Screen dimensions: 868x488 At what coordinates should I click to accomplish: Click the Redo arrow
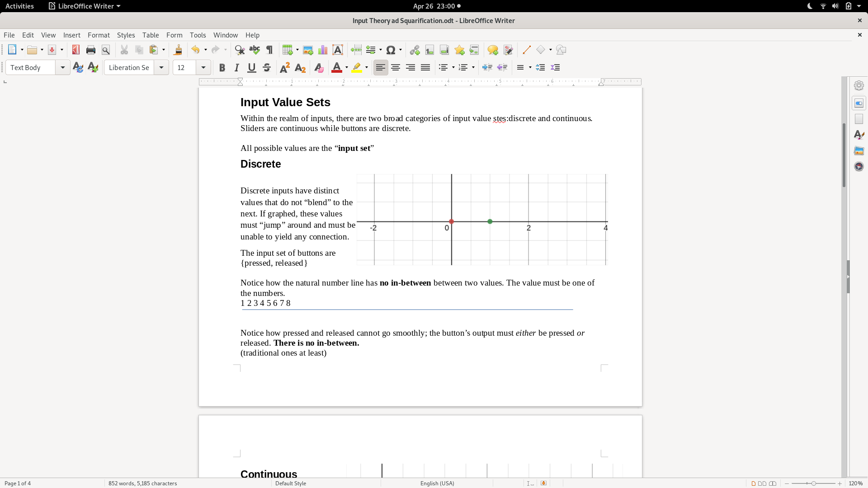[215, 50]
